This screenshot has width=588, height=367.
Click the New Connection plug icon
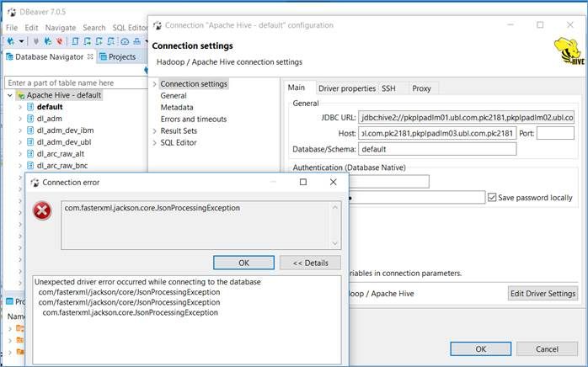[11, 41]
